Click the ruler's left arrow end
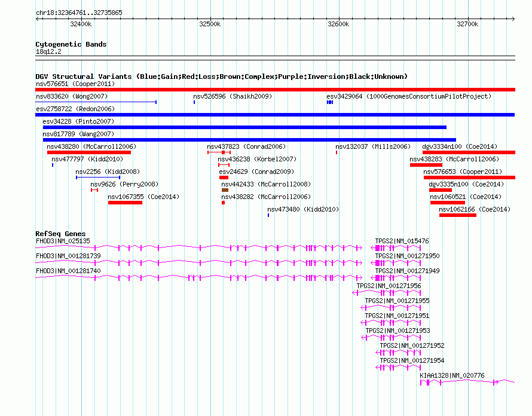The height and width of the screenshot is (416, 532). click(x=37, y=19)
